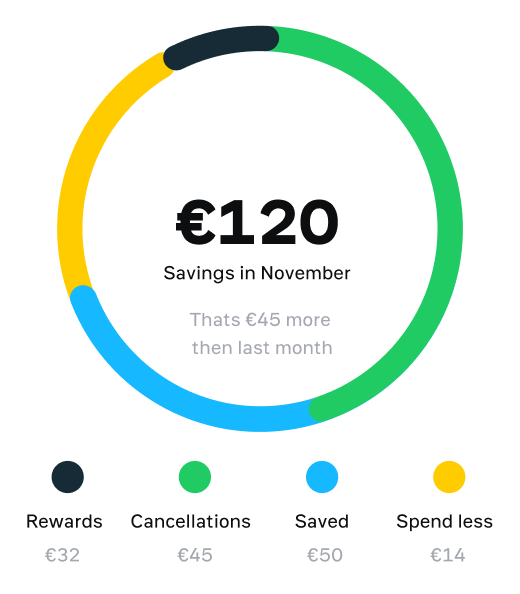Click the €120 total savings figure
The width and height of the screenshot is (520, 594).
click(x=257, y=222)
